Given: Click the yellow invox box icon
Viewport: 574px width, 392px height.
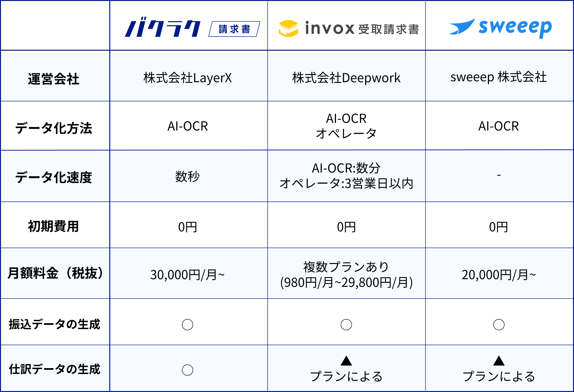Looking at the screenshot, I should 288,28.
